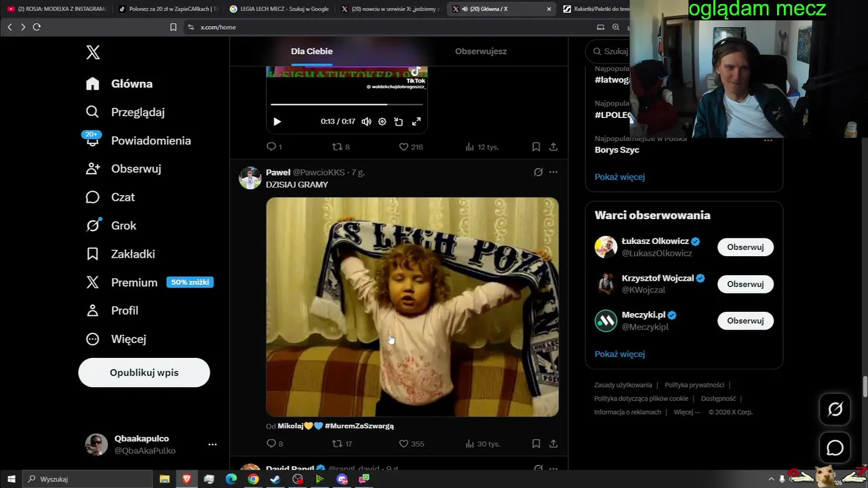Reply to Pawel's post with 8 comments
The width and height of the screenshot is (868, 488).
274,444
